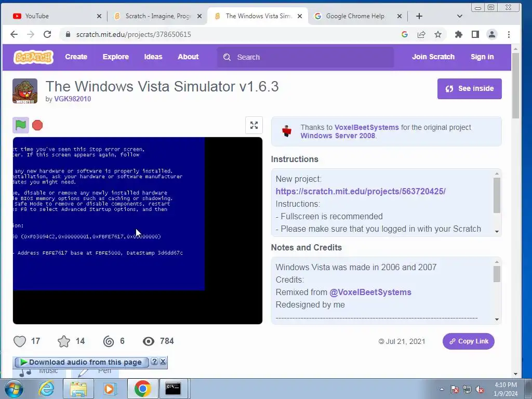Click Instructions scrollbar up arrow

[x=497, y=174]
